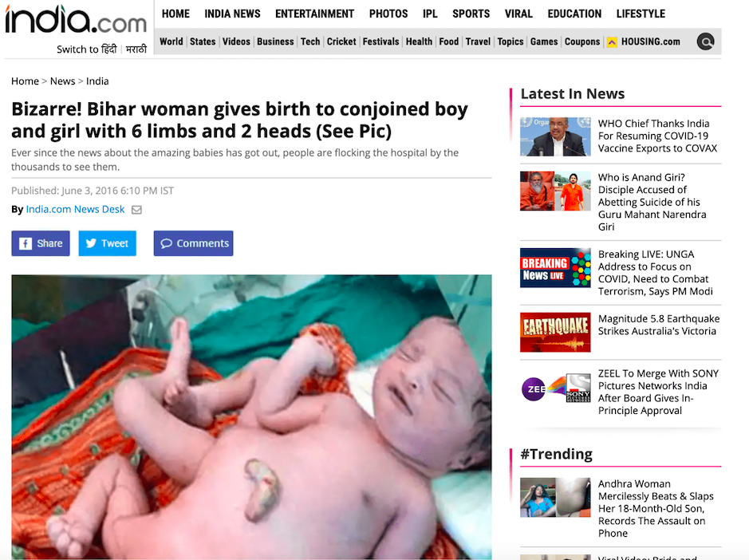
Task: Open the Comments section
Action: point(194,243)
